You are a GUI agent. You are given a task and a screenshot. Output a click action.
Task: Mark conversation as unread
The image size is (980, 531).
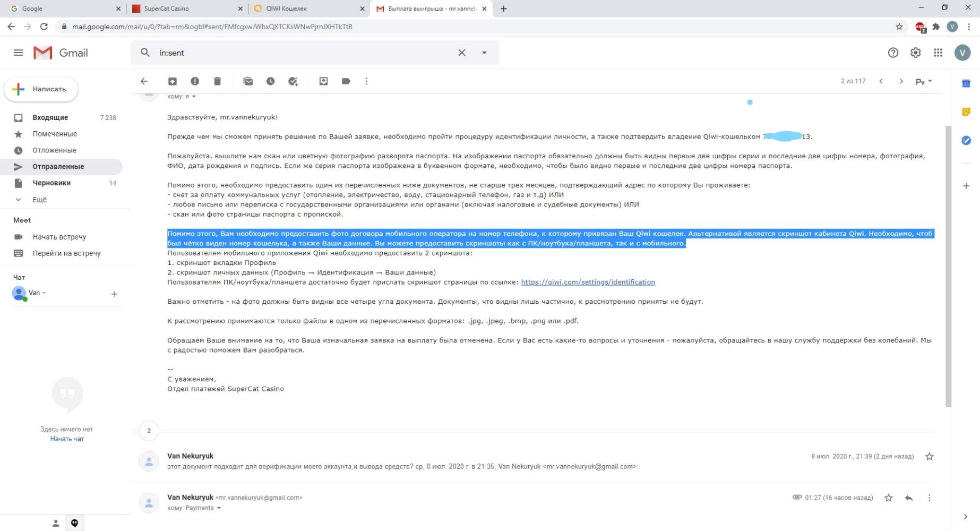click(248, 81)
